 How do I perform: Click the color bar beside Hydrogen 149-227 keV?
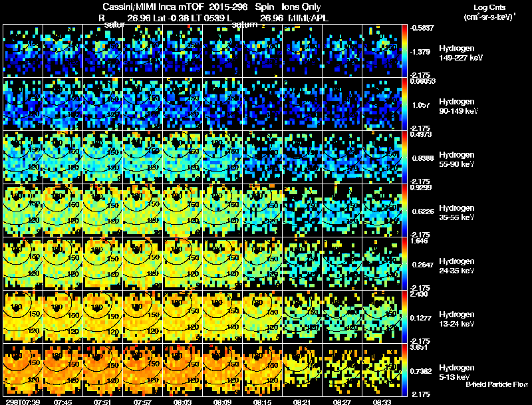coord(404,51)
